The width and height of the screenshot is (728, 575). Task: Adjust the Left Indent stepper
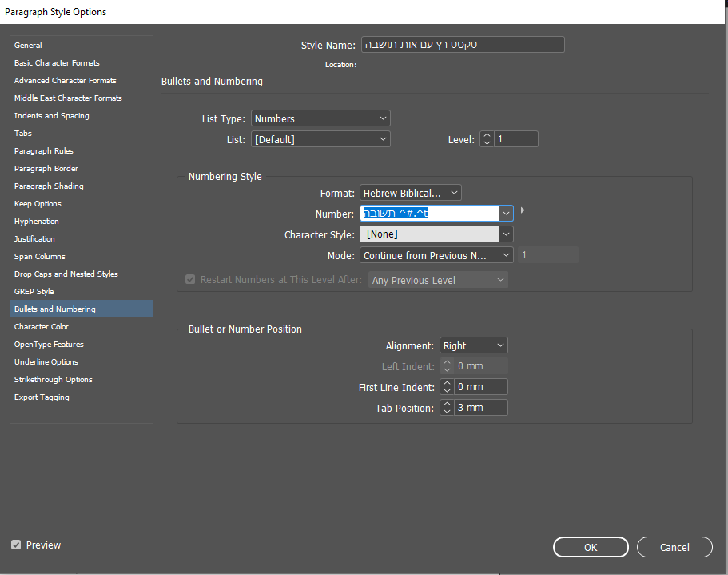[447, 366]
